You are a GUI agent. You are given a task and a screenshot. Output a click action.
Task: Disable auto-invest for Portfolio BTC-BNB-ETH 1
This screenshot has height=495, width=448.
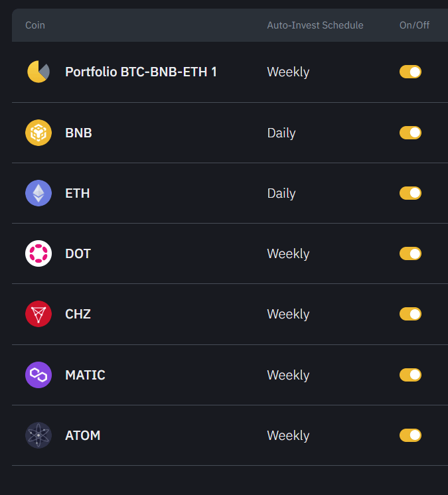point(410,72)
